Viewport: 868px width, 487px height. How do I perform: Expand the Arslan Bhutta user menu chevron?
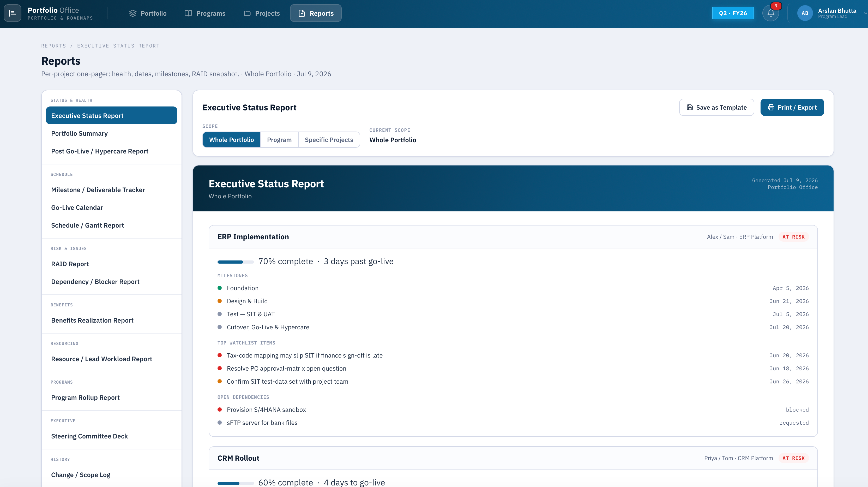(865, 13)
